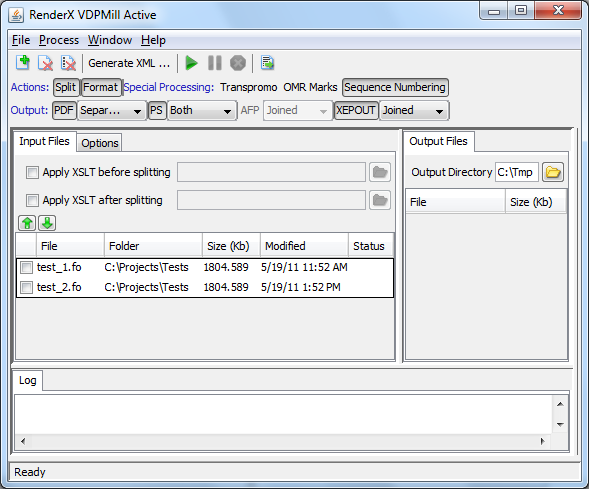Click output files Size (Kb) column header
Viewport: 589px width, 489px height.
click(x=536, y=202)
